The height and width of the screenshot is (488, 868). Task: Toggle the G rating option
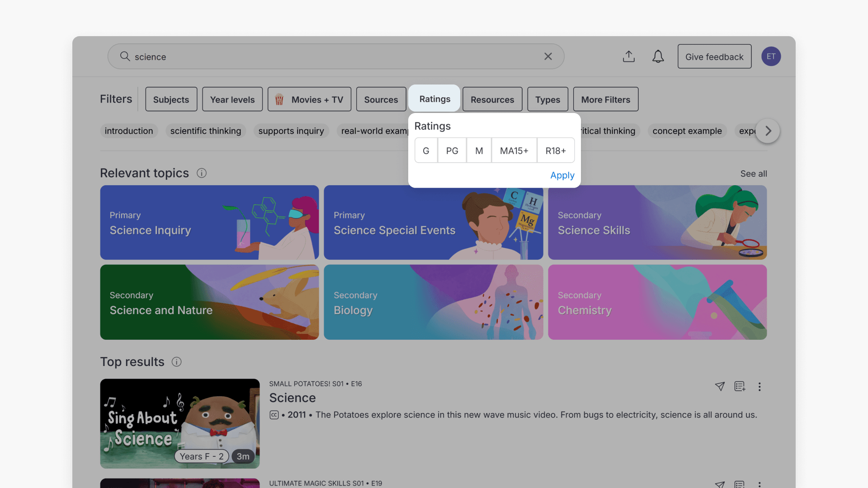pos(426,150)
